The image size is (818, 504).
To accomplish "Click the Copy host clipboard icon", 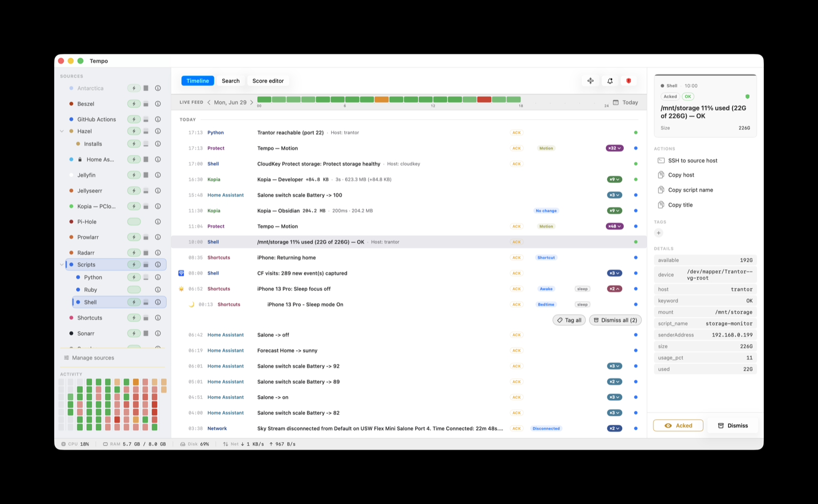I will 661,175.
